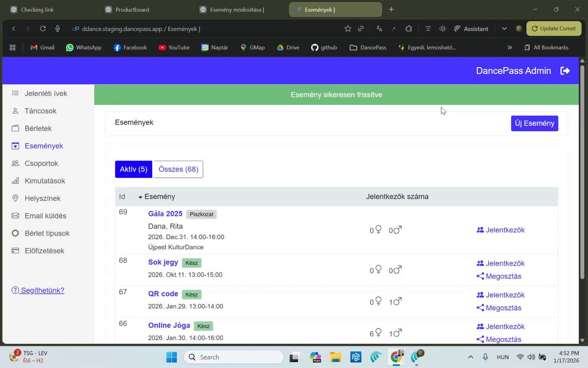Screen dimensions: 588x368
Task: Open Csoportok in the sidebar
Action: click(41, 163)
